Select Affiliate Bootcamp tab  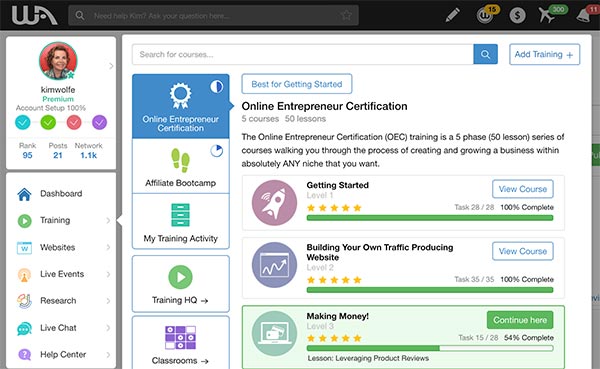coord(181,166)
